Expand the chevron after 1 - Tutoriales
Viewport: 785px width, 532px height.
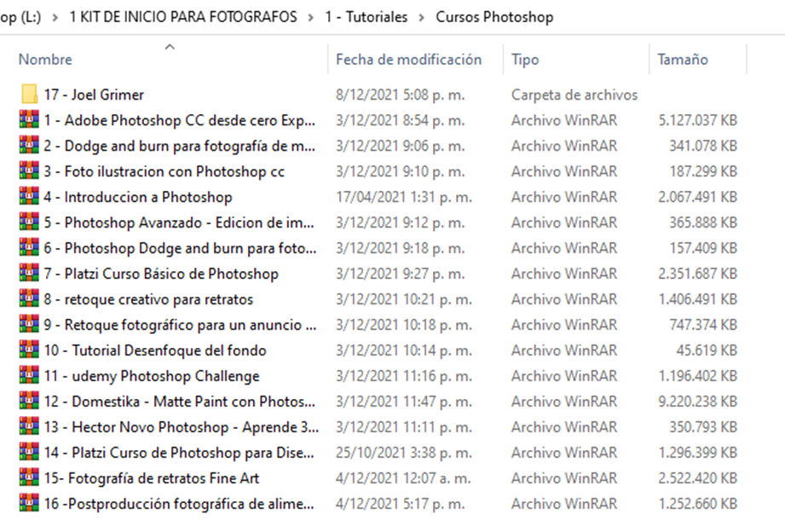click(x=422, y=18)
